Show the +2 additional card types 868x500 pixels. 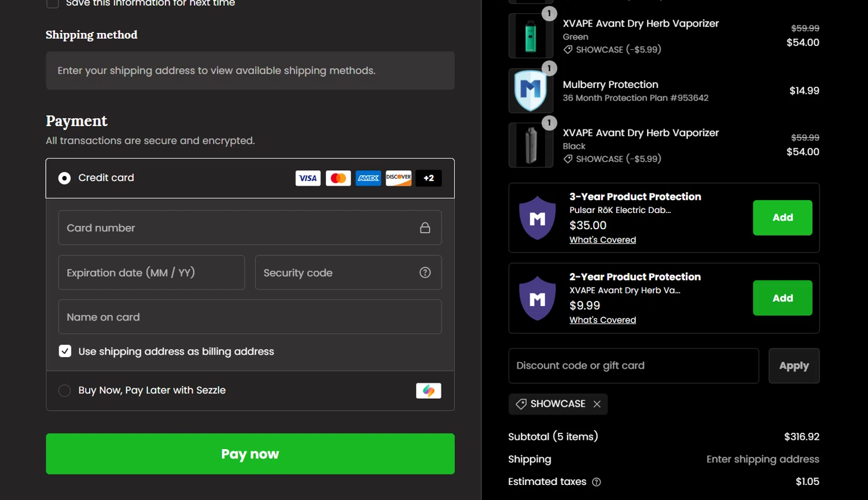429,178
